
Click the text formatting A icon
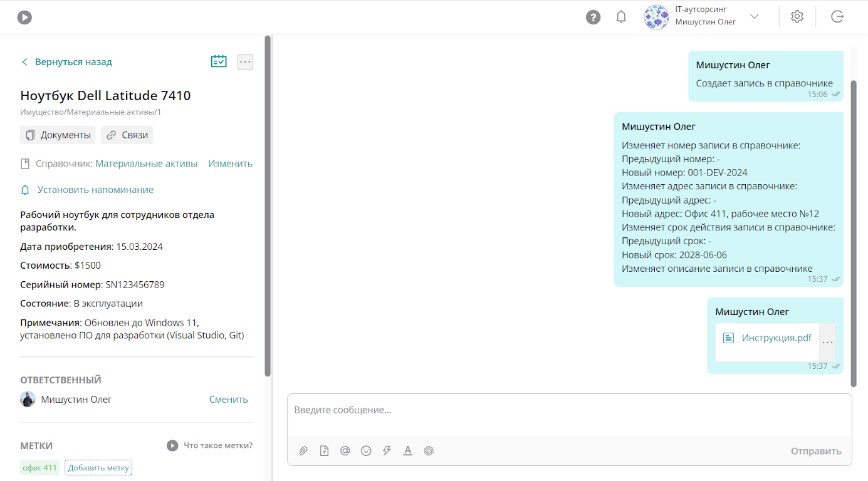pyautogui.click(x=408, y=451)
